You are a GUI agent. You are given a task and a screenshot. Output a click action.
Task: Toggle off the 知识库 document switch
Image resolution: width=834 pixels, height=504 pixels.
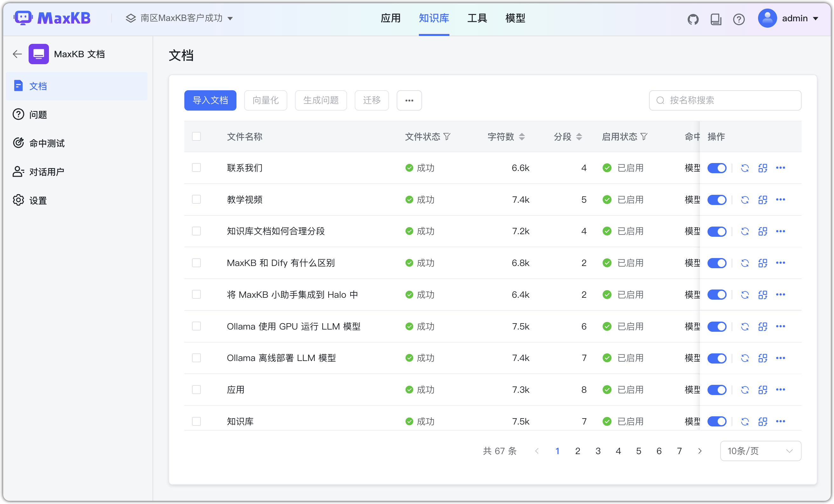coord(717,421)
